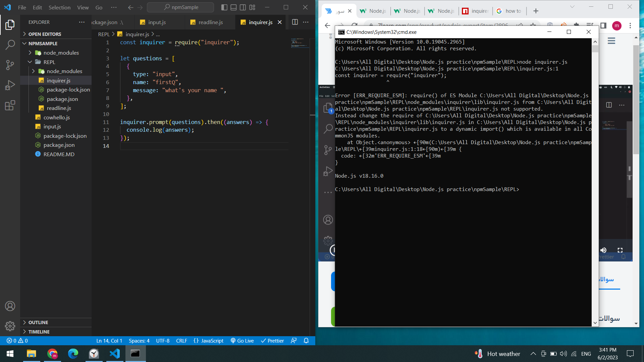Viewport: 644px width, 362px height.
Task: Switch to the readline.js editor tab
Action: click(x=211, y=22)
